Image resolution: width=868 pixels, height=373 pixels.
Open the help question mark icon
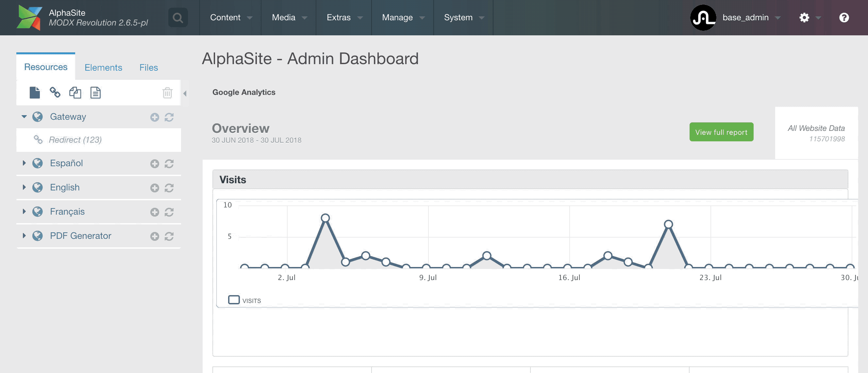click(844, 18)
